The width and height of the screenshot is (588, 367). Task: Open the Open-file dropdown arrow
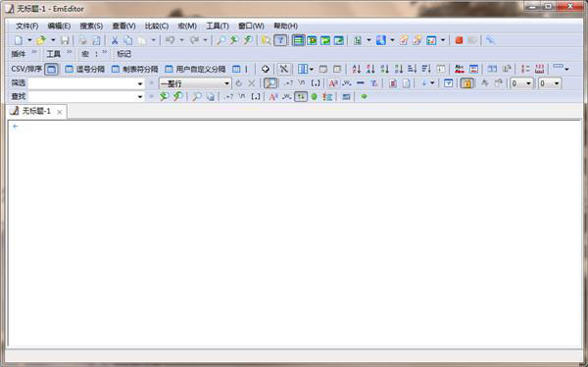53,40
